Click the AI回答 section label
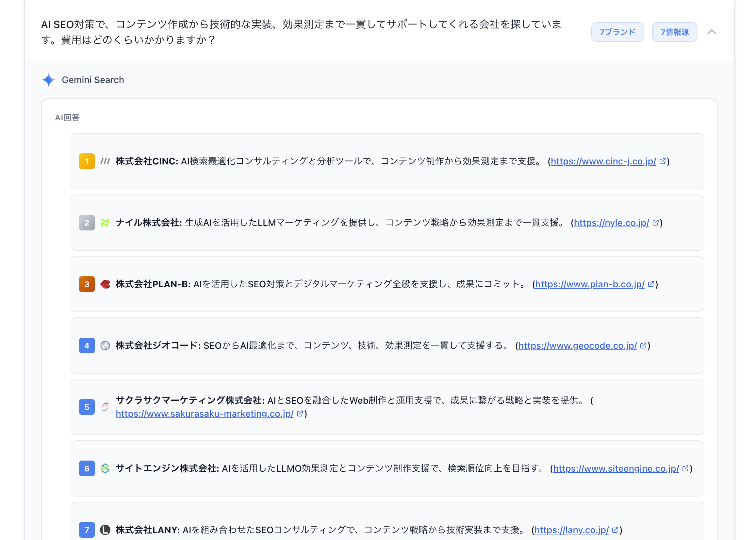756x540 pixels. tap(67, 117)
